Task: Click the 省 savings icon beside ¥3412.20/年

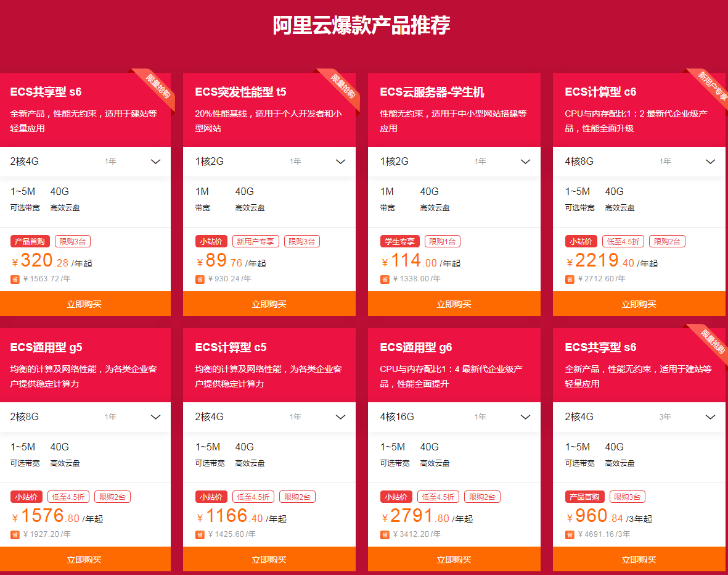Action: coord(385,534)
